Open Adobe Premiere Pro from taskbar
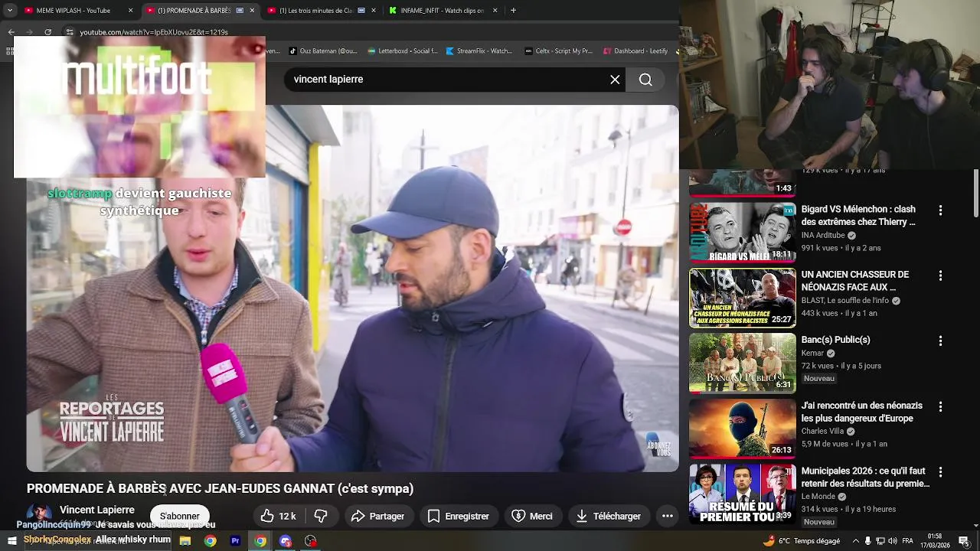Viewport: 980px width, 551px height. pos(235,541)
